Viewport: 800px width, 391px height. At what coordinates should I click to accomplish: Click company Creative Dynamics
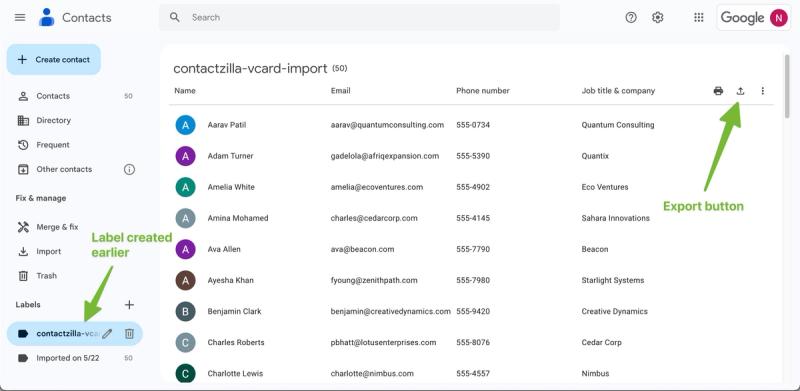(614, 312)
